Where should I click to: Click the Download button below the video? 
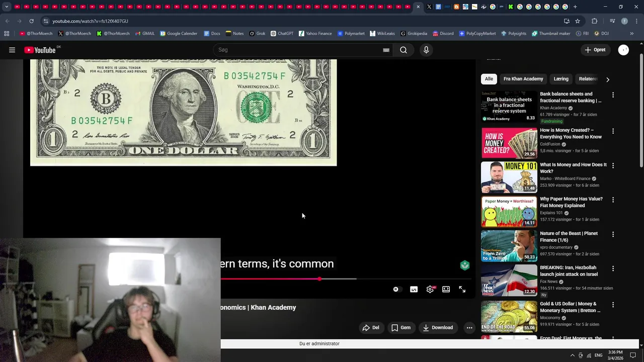click(438, 327)
